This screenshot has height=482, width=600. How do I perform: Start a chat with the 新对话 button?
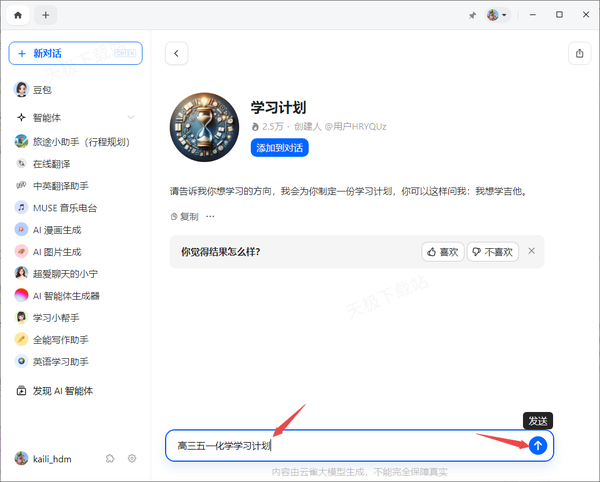75,53
